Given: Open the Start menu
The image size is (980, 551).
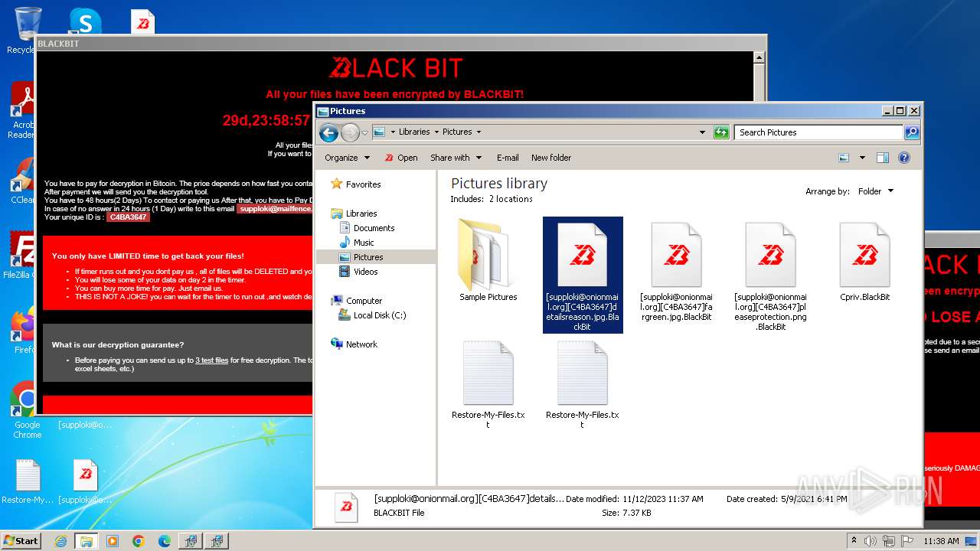Looking at the screenshot, I should [x=21, y=540].
